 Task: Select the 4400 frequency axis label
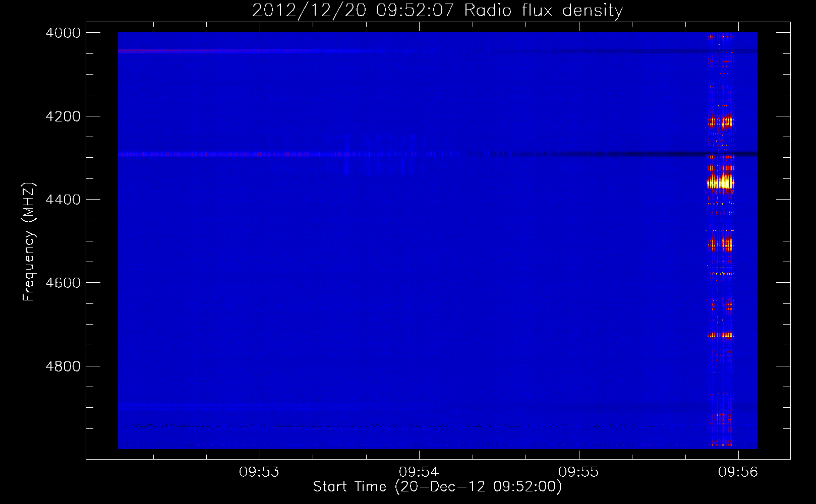63,200
